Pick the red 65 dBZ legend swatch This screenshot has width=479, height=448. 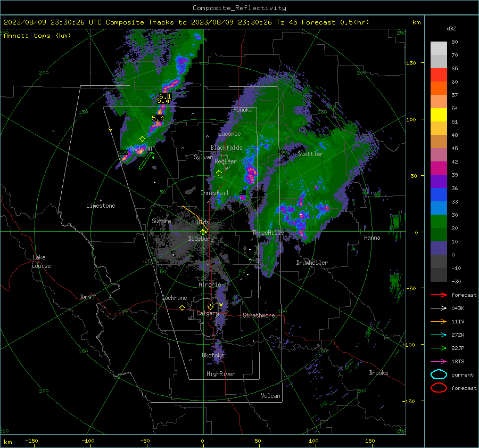439,75
